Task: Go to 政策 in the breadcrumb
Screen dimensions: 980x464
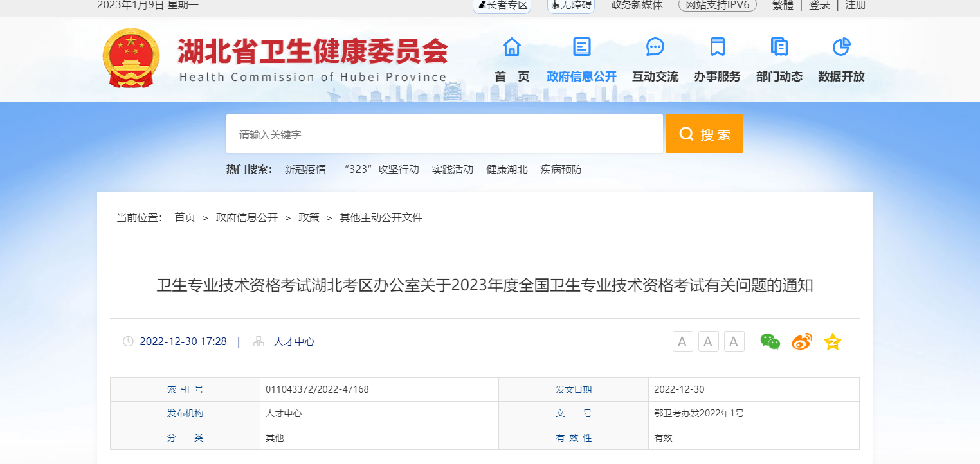Action: [309, 218]
